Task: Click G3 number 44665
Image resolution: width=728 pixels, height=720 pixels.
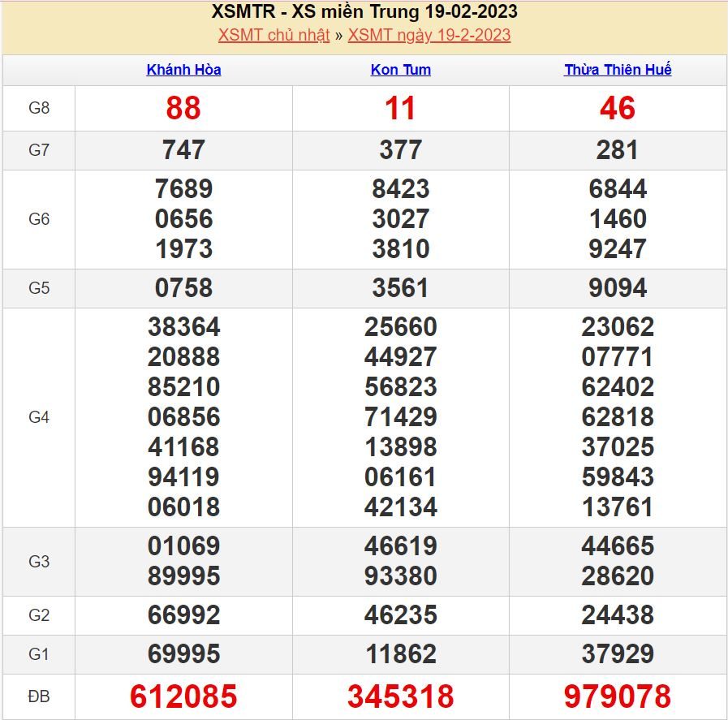Action: click(618, 546)
